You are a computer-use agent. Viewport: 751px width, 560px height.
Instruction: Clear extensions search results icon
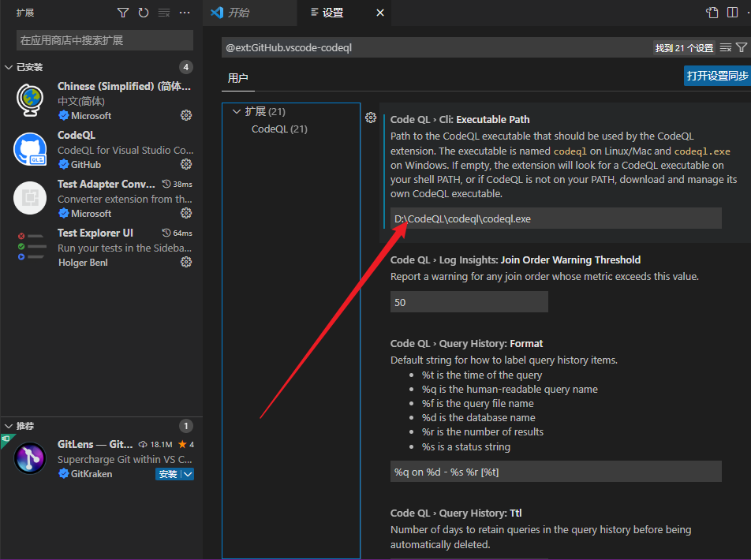pos(164,13)
